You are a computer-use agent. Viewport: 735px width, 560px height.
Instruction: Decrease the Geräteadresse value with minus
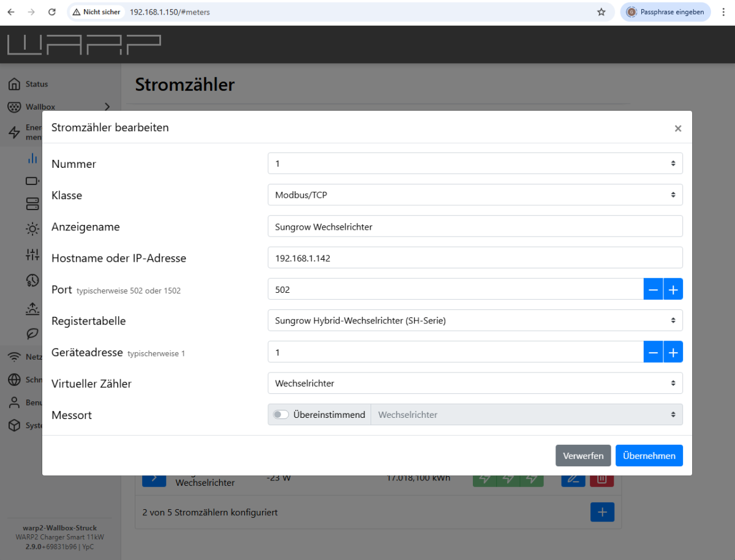coord(653,352)
